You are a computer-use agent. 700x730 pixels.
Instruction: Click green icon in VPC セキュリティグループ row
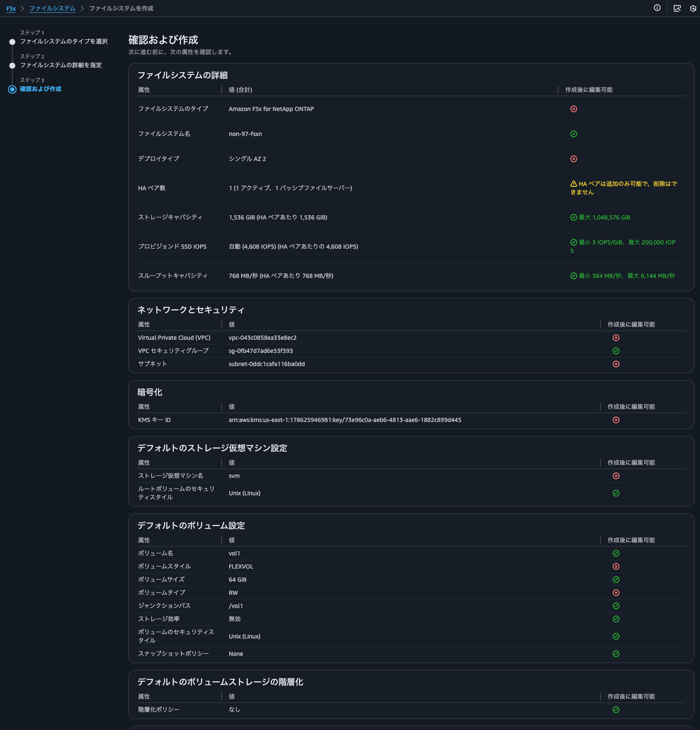[616, 351]
